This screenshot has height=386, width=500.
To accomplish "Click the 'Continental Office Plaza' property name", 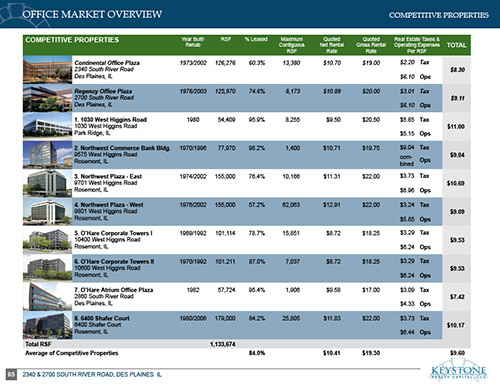I will point(107,63).
